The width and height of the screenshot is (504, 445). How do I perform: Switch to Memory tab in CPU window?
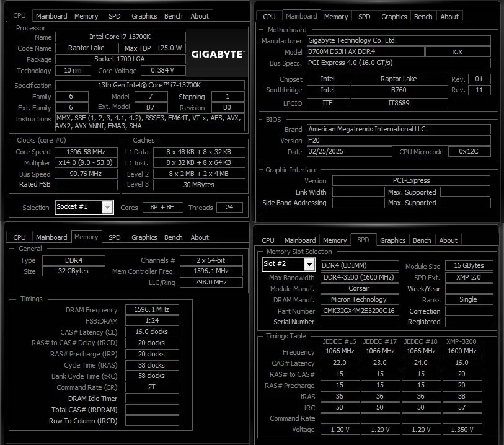pos(86,16)
